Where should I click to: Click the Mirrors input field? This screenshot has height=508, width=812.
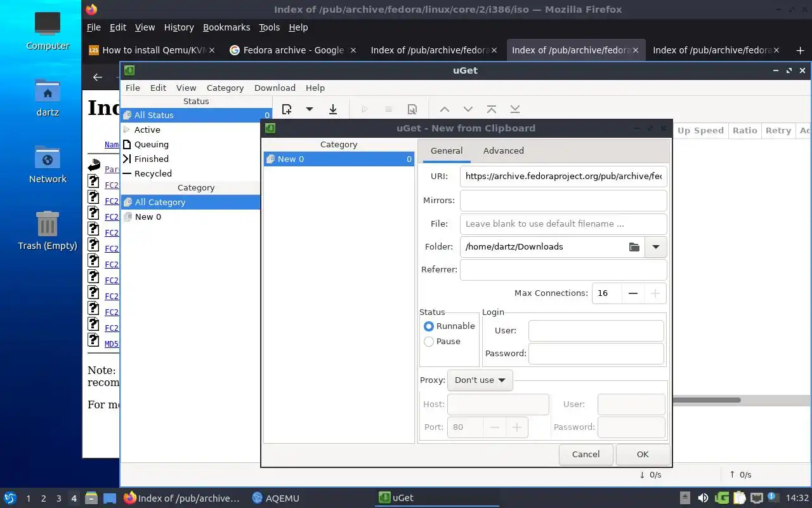pos(563,201)
